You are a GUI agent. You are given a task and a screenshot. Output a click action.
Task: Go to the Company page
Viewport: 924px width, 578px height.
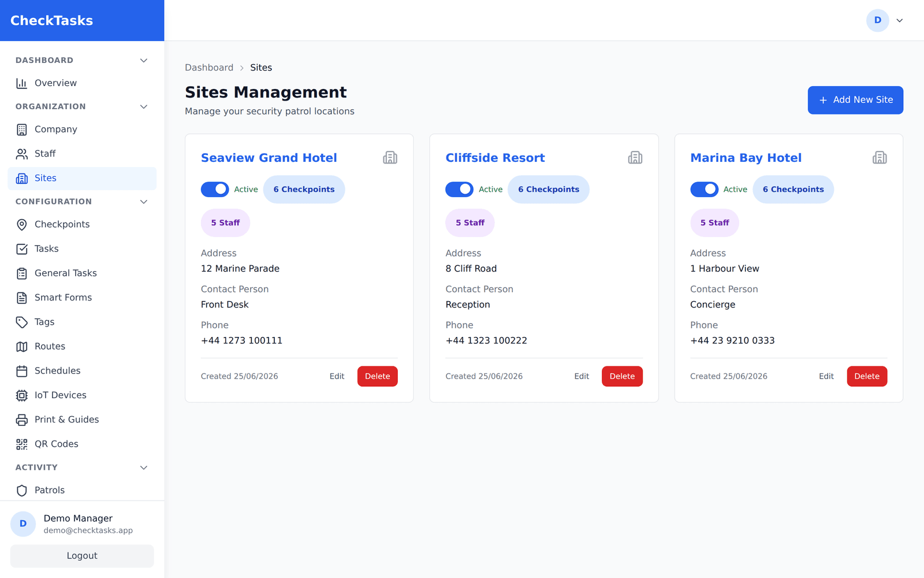point(82,129)
